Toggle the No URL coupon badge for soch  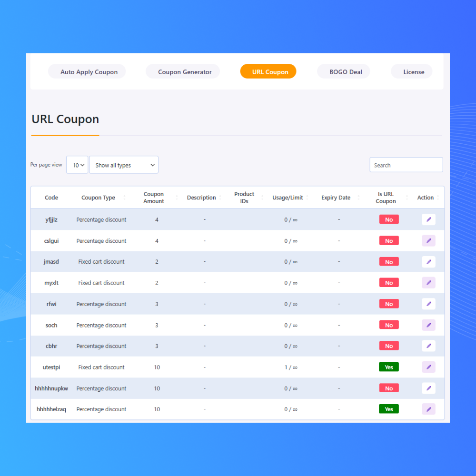coord(389,325)
